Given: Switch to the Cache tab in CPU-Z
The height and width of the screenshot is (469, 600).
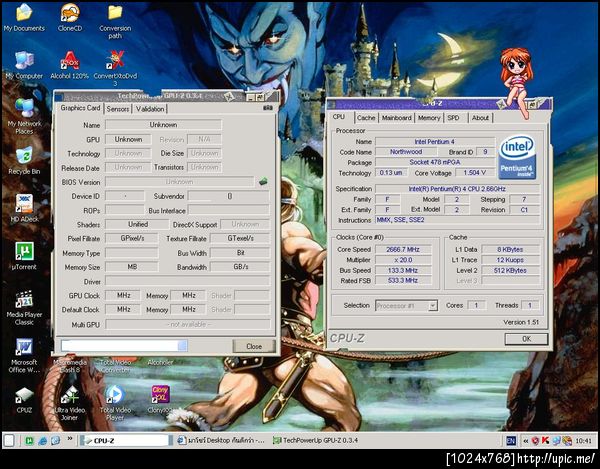Looking at the screenshot, I should point(366,118).
